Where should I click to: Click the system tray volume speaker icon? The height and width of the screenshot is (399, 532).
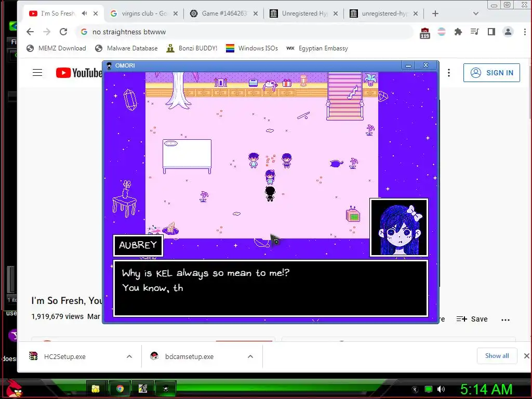441,389
